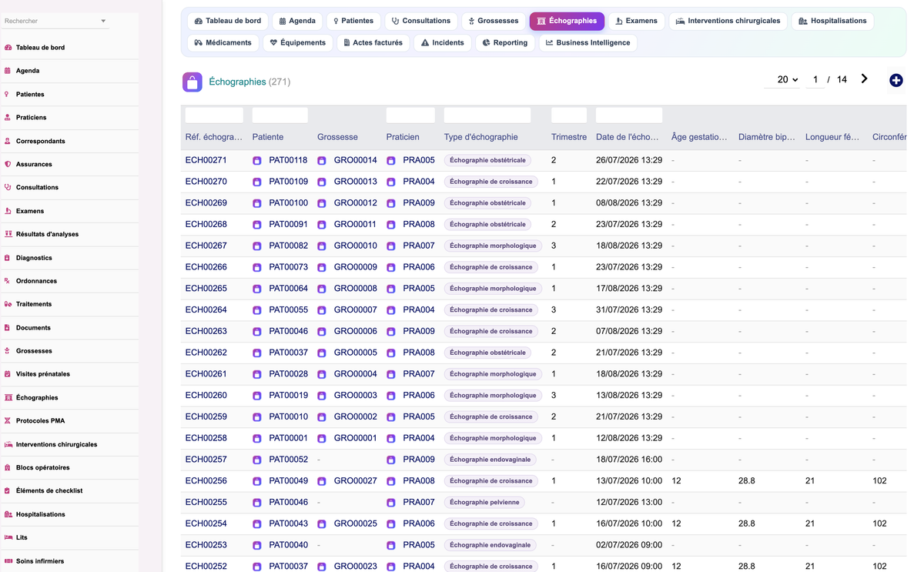Click the Tableau de bord sidebar icon
924x572 pixels.
[8, 48]
